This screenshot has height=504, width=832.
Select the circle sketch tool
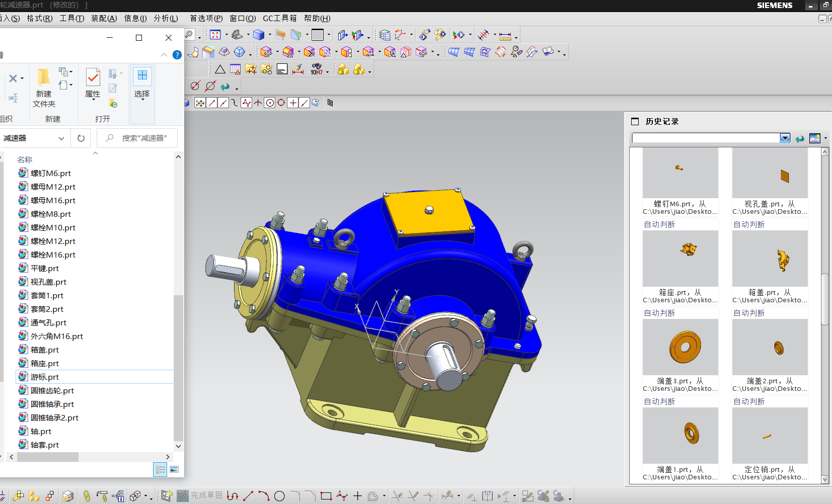tap(279, 496)
